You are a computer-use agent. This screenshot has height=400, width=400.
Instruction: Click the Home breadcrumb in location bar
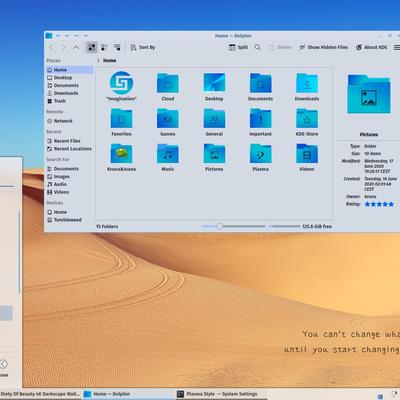(109, 60)
